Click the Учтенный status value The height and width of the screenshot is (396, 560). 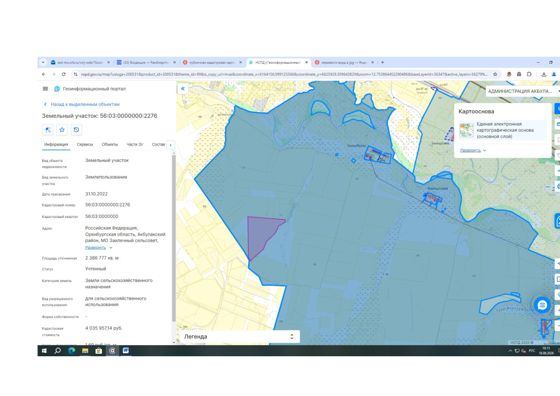coord(95,269)
